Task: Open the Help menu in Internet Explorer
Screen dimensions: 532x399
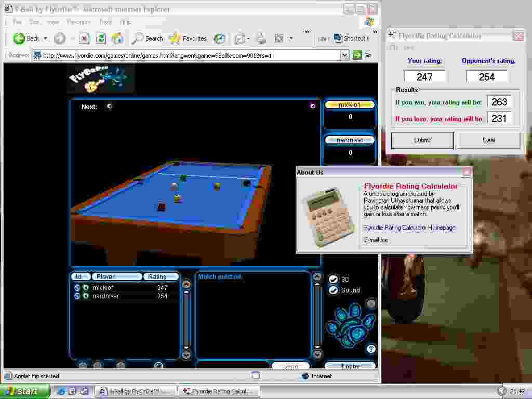Action: [x=126, y=22]
